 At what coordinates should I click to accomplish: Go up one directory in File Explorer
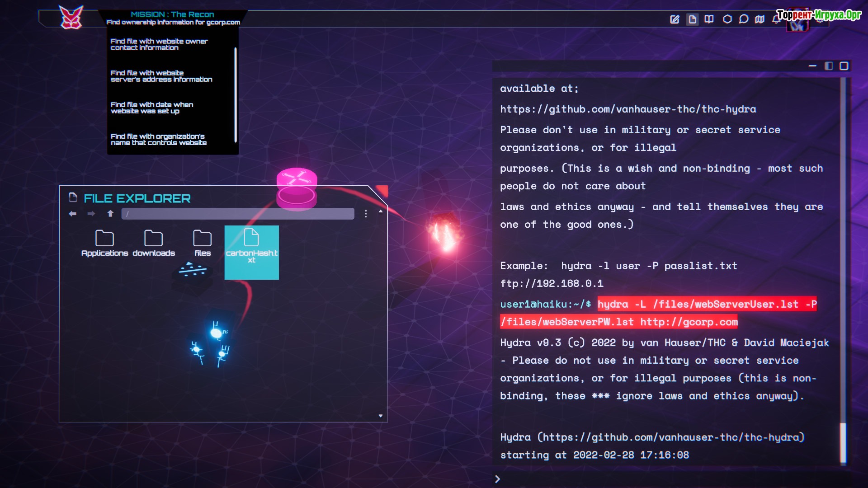click(x=110, y=214)
